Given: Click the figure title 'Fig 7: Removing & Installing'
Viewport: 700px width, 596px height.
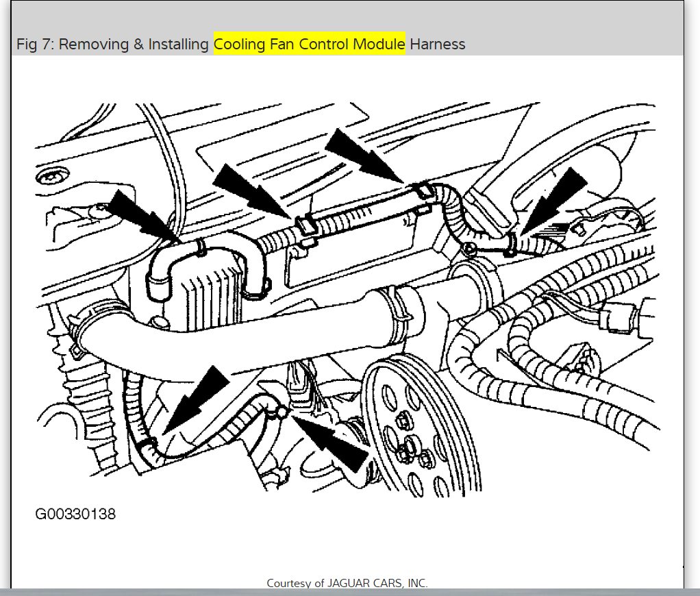Looking at the screenshot, I should (x=112, y=45).
